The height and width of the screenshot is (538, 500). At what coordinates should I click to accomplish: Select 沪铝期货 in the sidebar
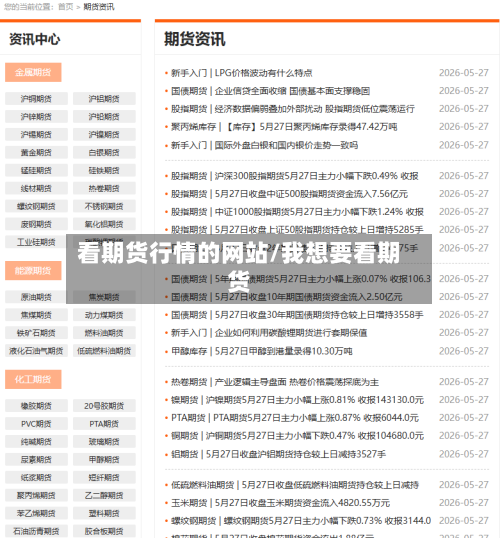[104, 99]
